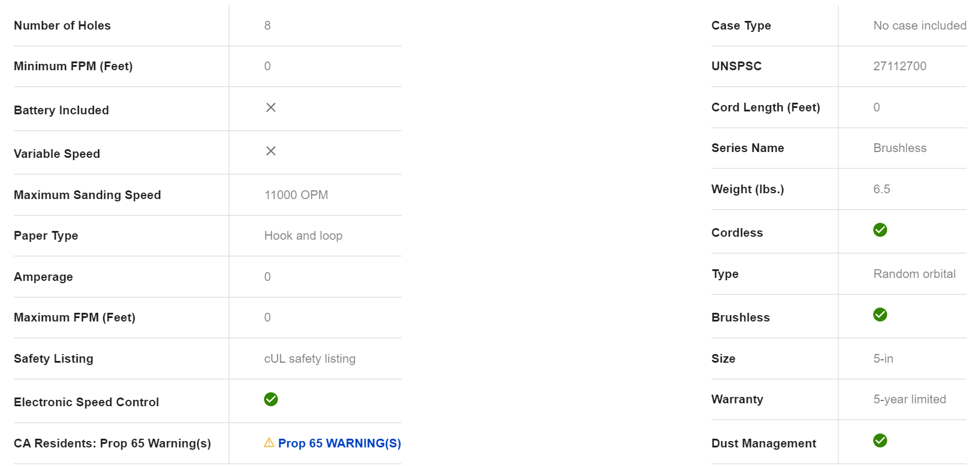The width and height of the screenshot is (980, 466).
Task: Click the 'Weight (lbs.)' label
Action: [x=747, y=189]
